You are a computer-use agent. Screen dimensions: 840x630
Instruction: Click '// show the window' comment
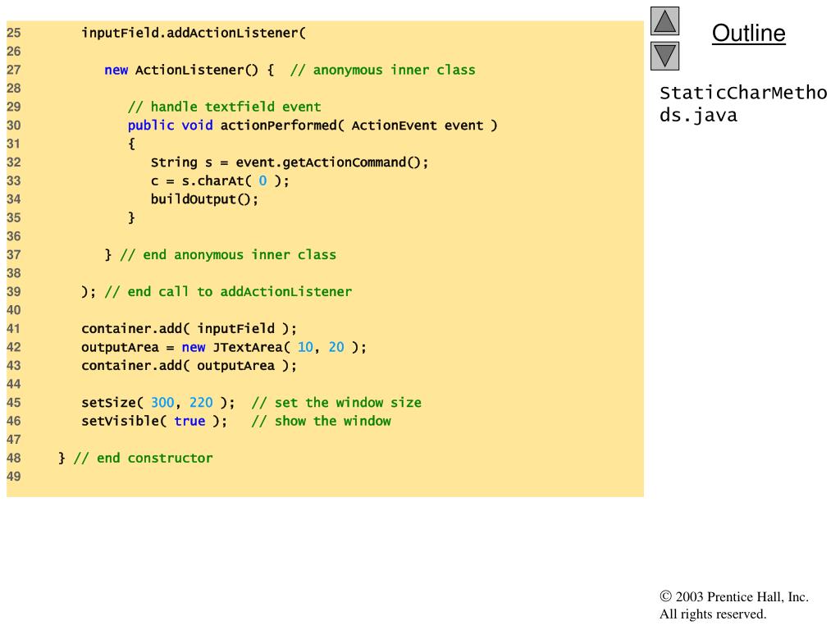tap(321, 421)
